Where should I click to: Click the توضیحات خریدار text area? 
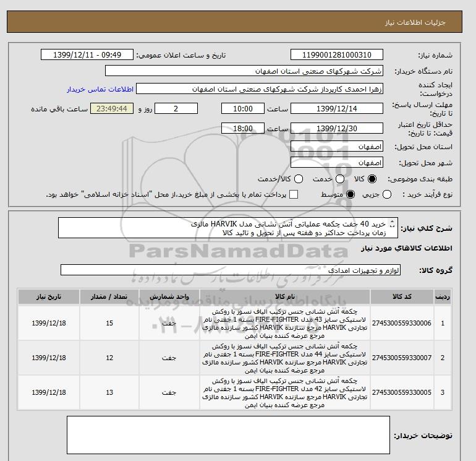point(228,435)
